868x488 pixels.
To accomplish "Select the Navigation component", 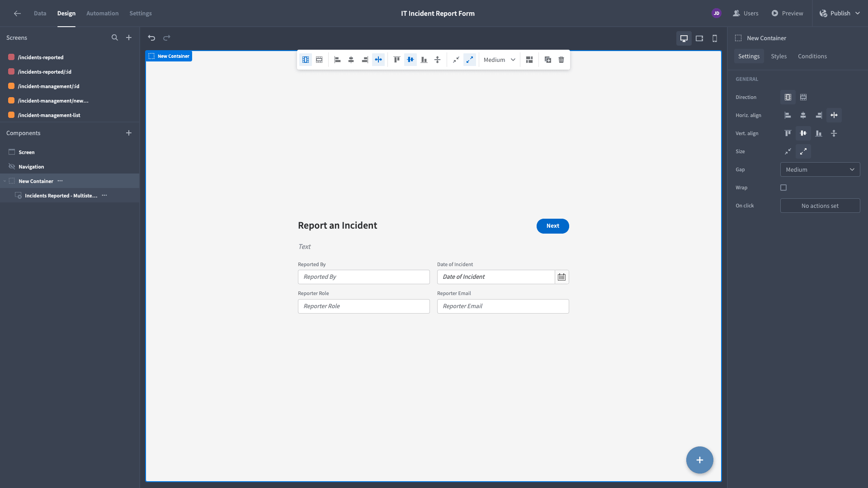I will pos(70,167).
